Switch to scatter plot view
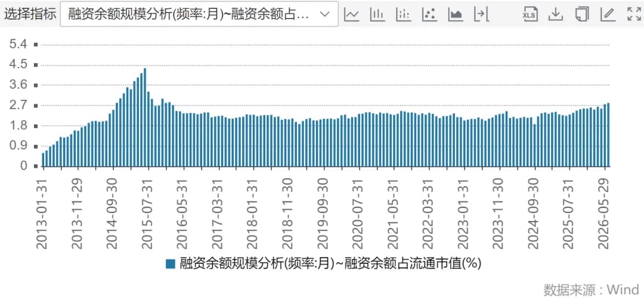The width and height of the screenshot is (644, 299). (429, 14)
